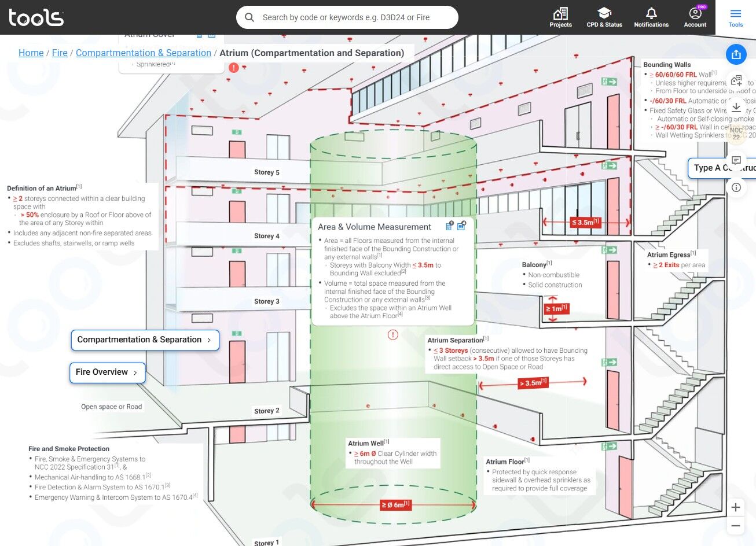
Task: Click the Storey 5 label
Action: tap(267, 172)
